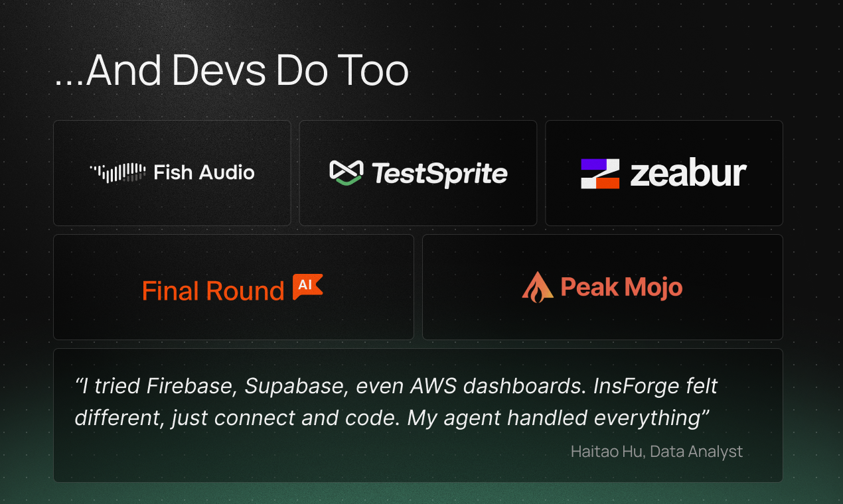The height and width of the screenshot is (504, 843).
Task: Click the testimonial quote about Firebase and Supabase
Action: [x=396, y=401]
